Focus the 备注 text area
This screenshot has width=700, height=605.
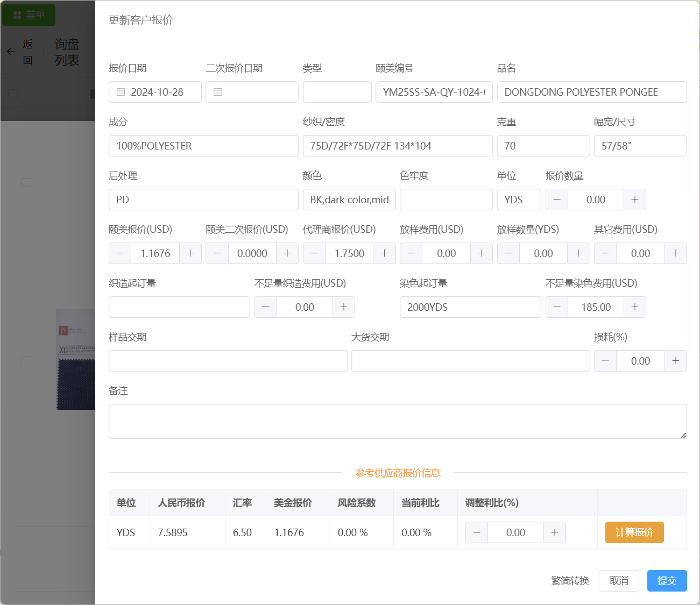[x=397, y=421]
